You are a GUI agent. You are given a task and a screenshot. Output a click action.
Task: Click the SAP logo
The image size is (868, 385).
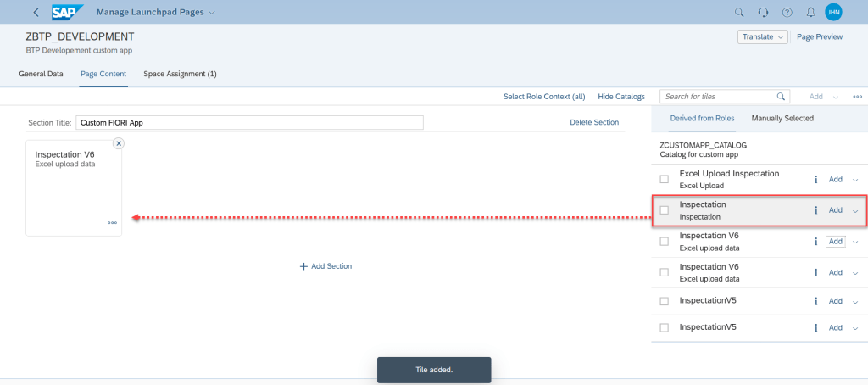coord(68,12)
